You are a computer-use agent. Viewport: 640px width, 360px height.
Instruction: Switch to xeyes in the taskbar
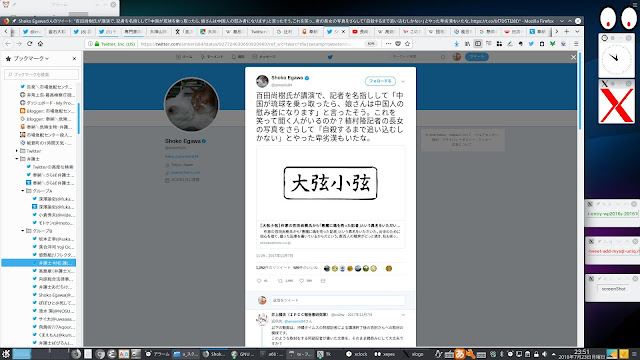384,354
